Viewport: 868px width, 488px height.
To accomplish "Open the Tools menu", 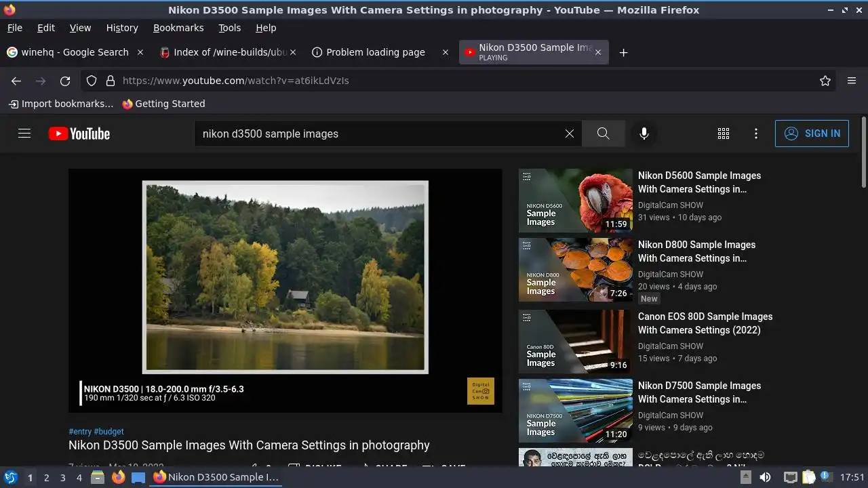I will [230, 28].
